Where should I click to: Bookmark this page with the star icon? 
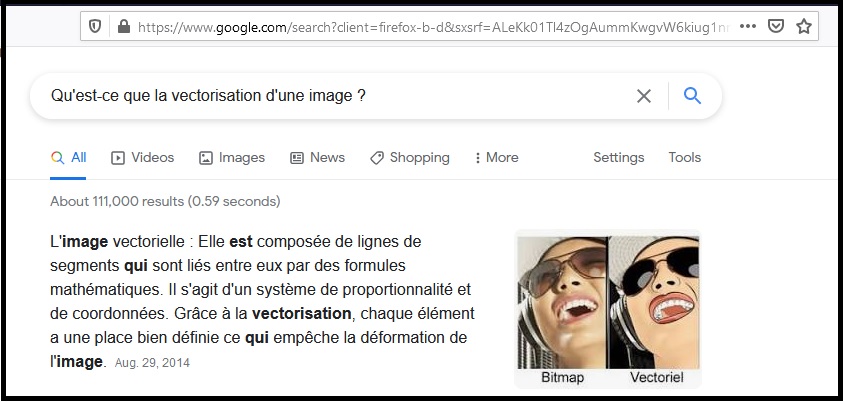pyautogui.click(x=802, y=26)
